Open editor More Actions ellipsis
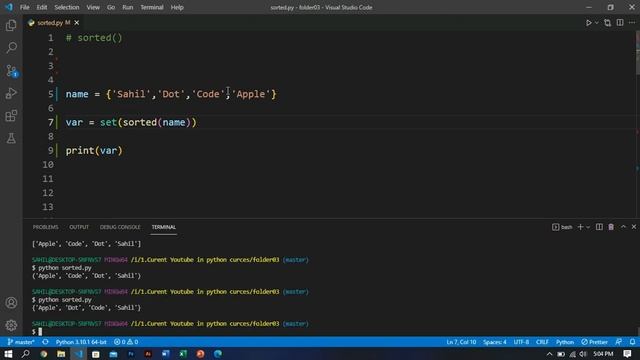This screenshot has width=640, height=360. [x=632, y=23]
